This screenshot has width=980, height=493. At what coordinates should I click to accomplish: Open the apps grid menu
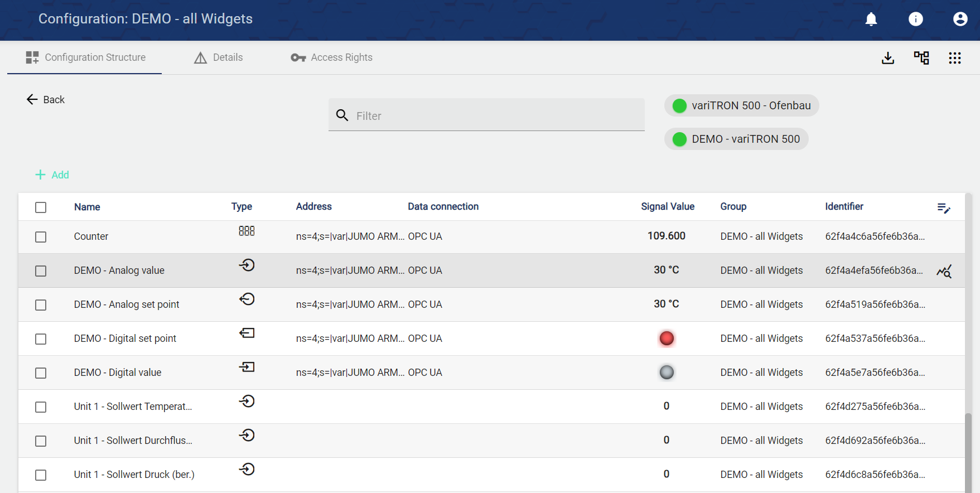click(x=954, y=58)
